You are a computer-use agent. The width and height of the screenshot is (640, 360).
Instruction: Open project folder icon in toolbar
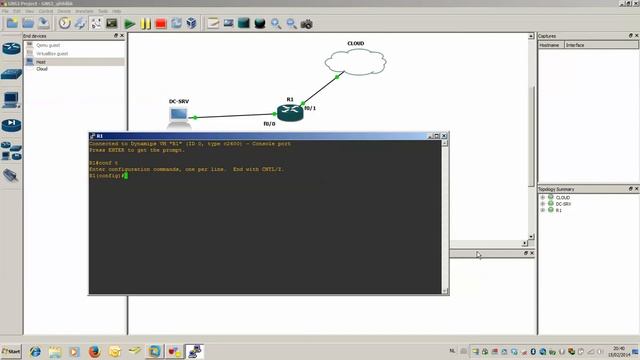pos(28,23)
